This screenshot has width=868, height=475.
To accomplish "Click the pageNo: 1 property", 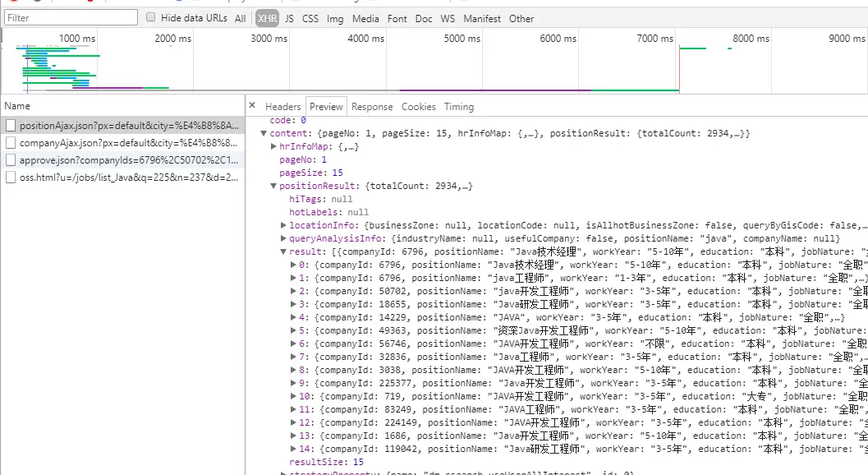I will [x=303, y=159].
